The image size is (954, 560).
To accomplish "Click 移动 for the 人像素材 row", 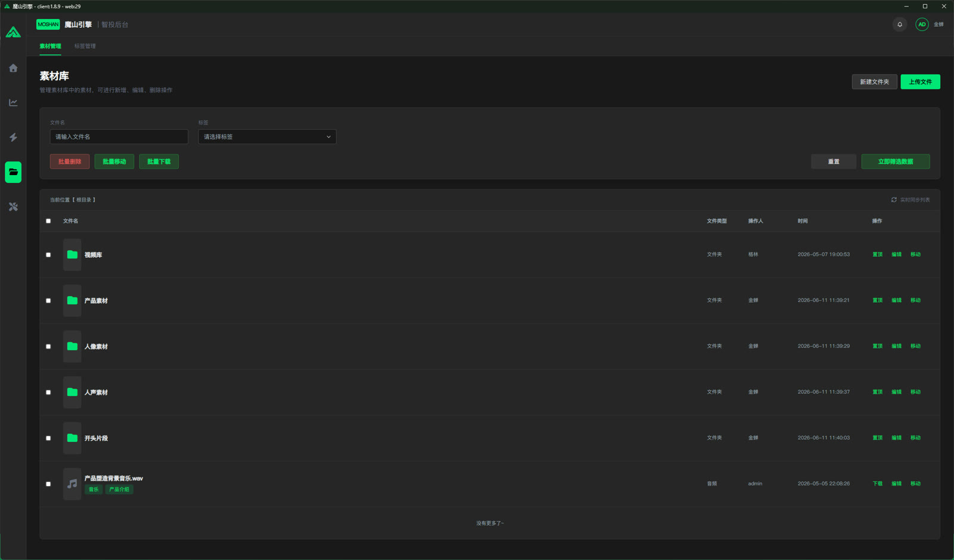I will pyautogui.click(x=915, y=346).
